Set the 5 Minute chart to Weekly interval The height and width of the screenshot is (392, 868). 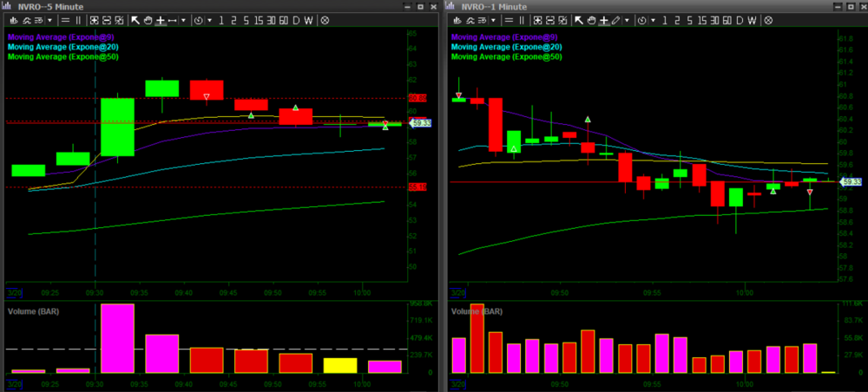click(308, 19)
